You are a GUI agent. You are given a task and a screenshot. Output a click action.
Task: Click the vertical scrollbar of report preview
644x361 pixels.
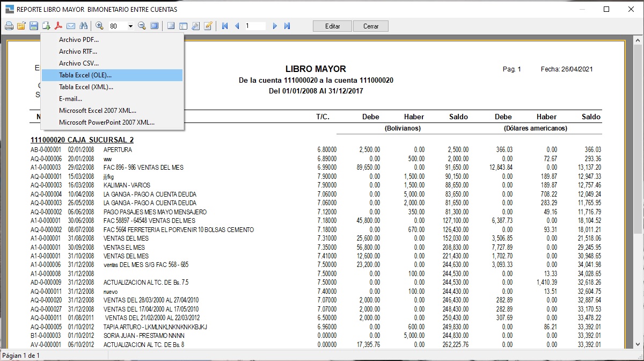point(638,192)
